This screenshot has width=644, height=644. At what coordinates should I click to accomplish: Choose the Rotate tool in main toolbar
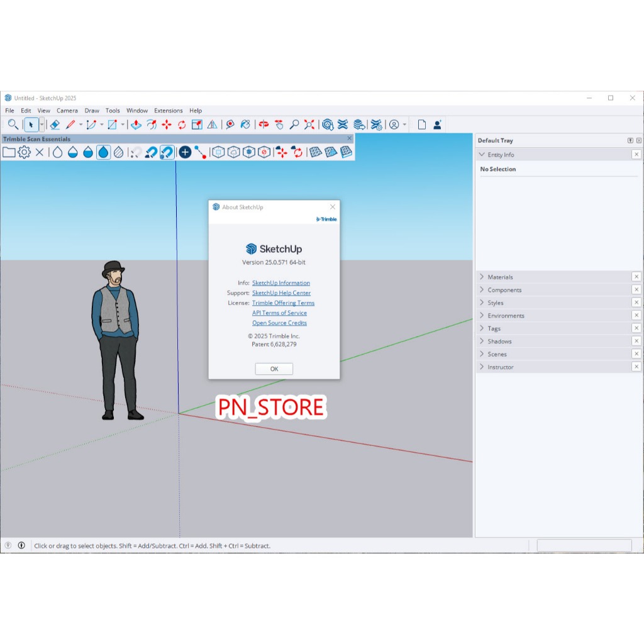point(182,125)
